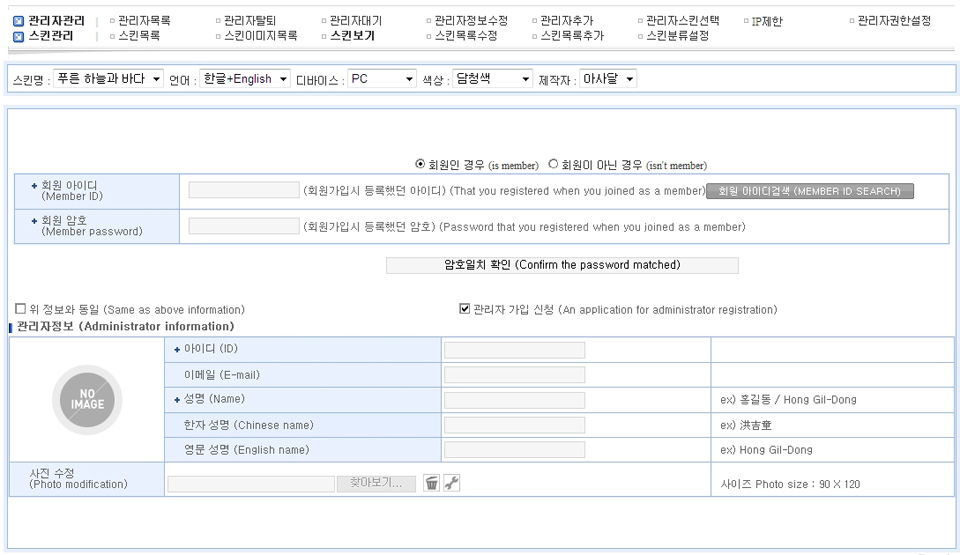The image size is (960, 555).
Task: Open the 관리자권한설정 menu item
Action: pos(894,21)
